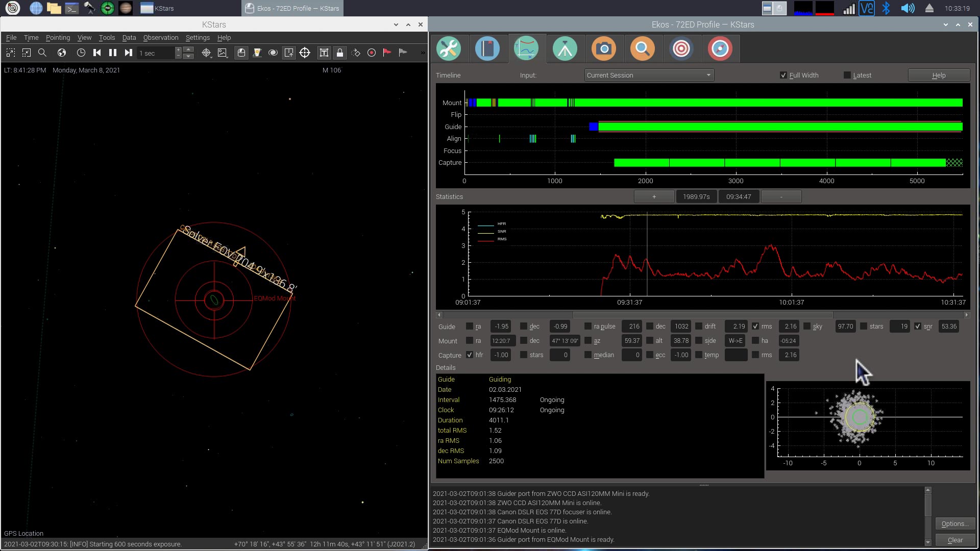Image resolution: width=980 pixels, height=551 pixels.
Task: Open the file manager folder in taskbar
Action: point(54,8)
